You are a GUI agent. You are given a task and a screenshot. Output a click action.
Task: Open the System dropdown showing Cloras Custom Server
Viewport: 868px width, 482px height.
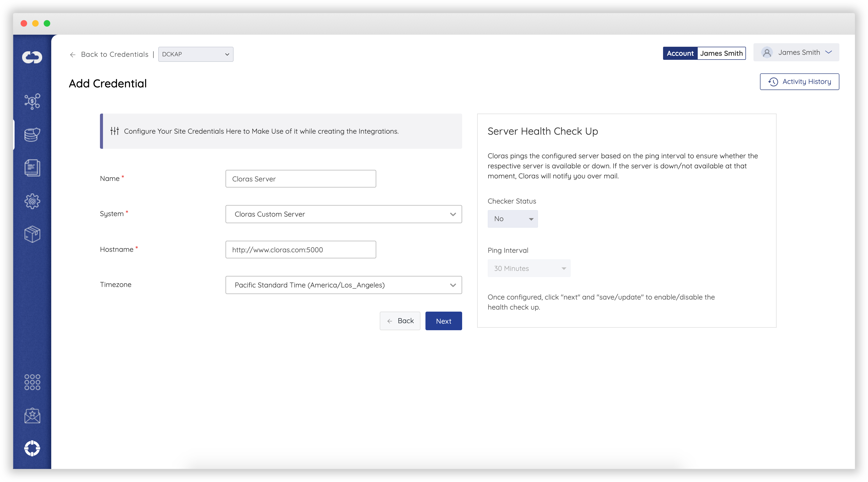click(343, 214)
